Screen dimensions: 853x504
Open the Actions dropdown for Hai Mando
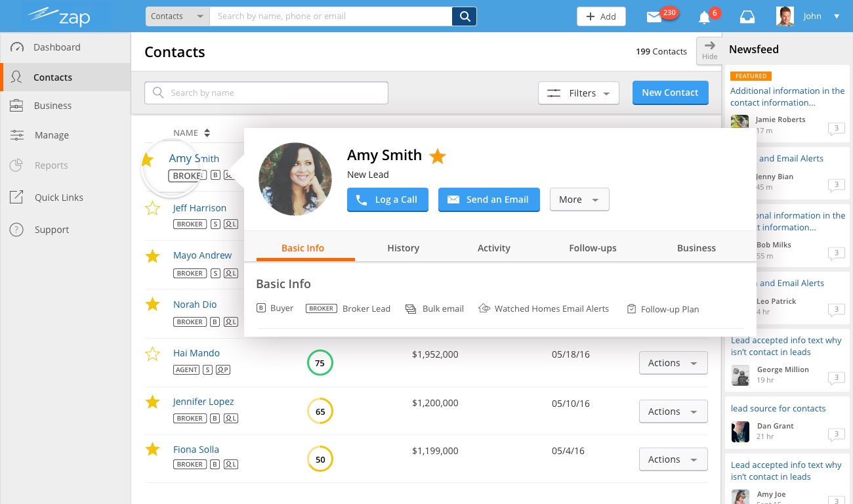point(673,363)
